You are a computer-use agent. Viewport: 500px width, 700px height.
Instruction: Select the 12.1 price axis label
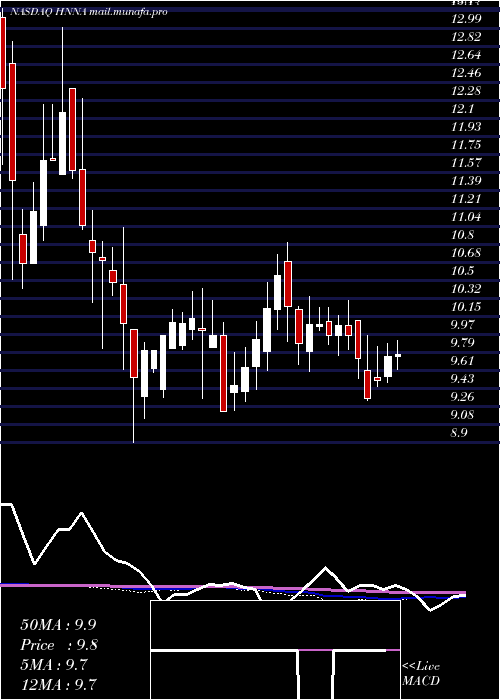point(462,109)
